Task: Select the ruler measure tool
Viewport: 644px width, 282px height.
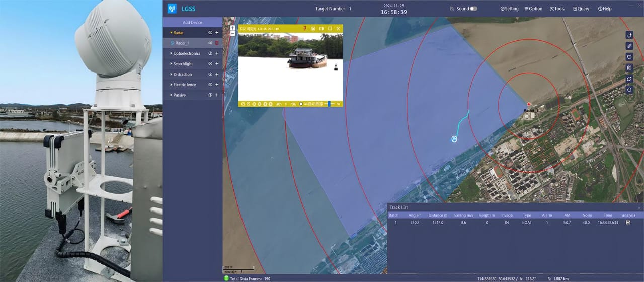Action: (x=629, y=46)
